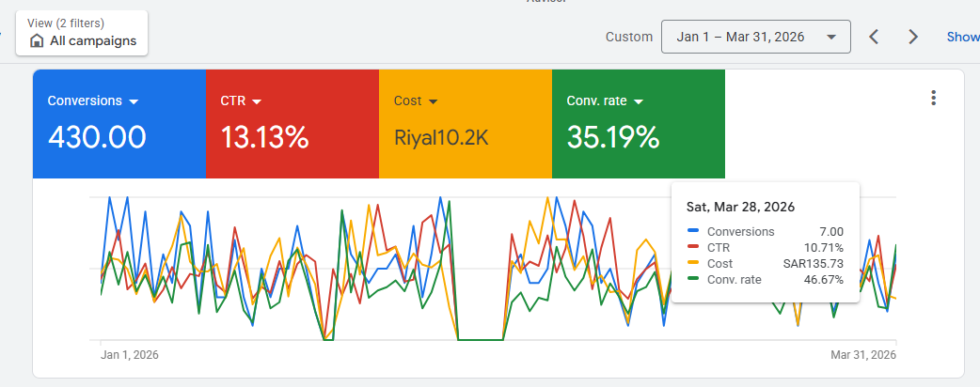The image size is (980, 387).
Task: Expand the Conv. rate metric dropdown arrow
Action: click(x=638, y=101)
